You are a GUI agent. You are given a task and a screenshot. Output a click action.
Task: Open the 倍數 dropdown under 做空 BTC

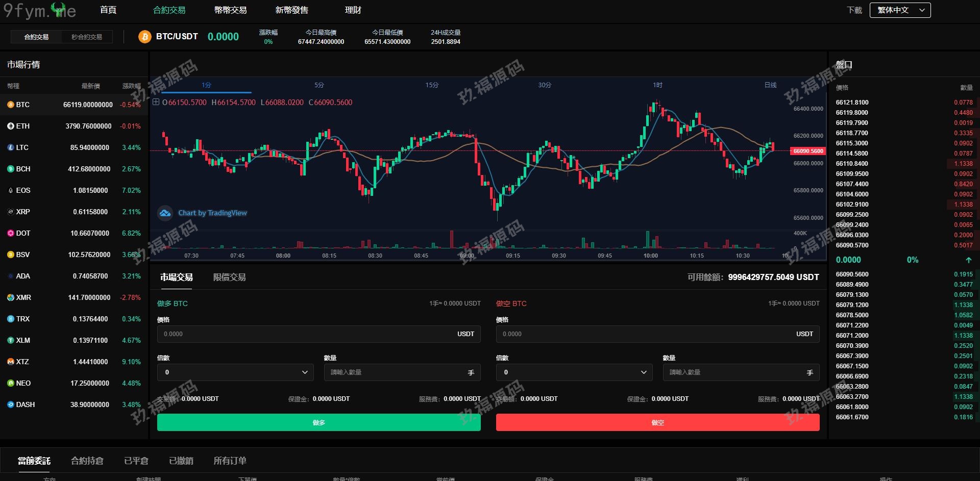574,372
